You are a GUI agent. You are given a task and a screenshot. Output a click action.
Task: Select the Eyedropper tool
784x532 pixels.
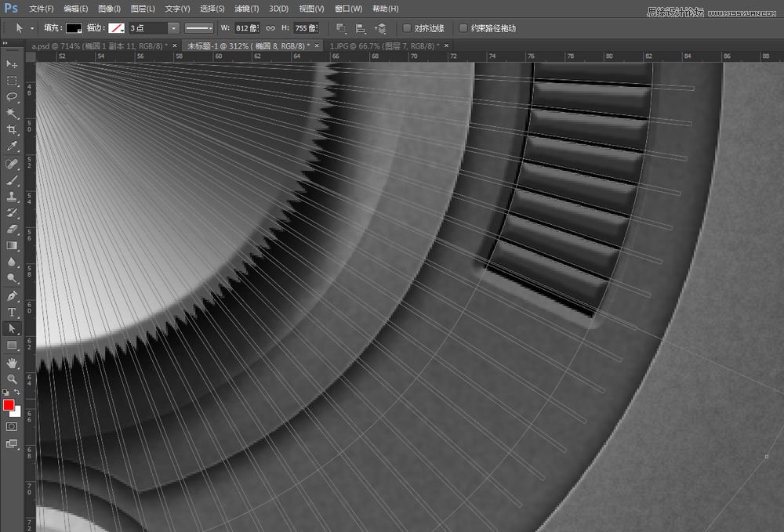pyautogui.click(x=12, y=146)
